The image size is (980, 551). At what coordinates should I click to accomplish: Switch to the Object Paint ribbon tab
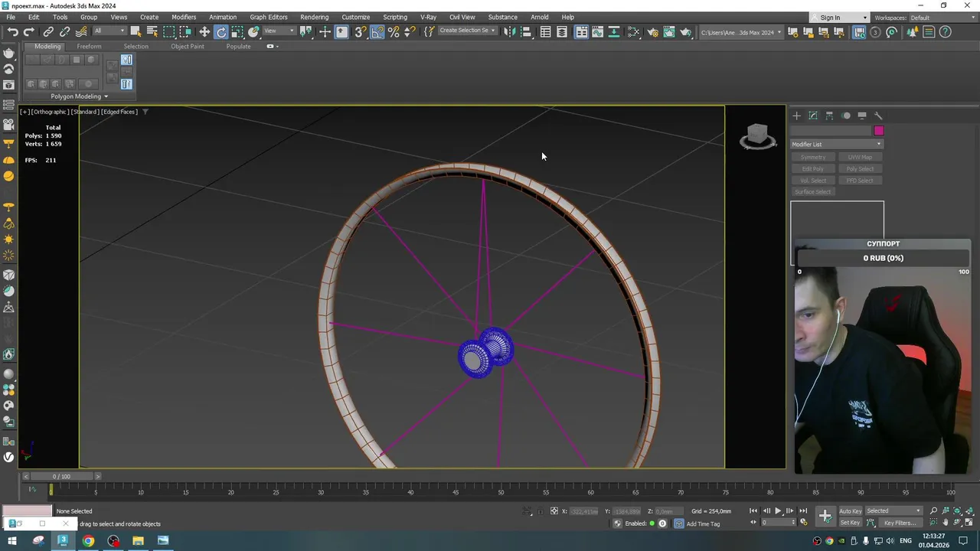(x=188, y=46)
